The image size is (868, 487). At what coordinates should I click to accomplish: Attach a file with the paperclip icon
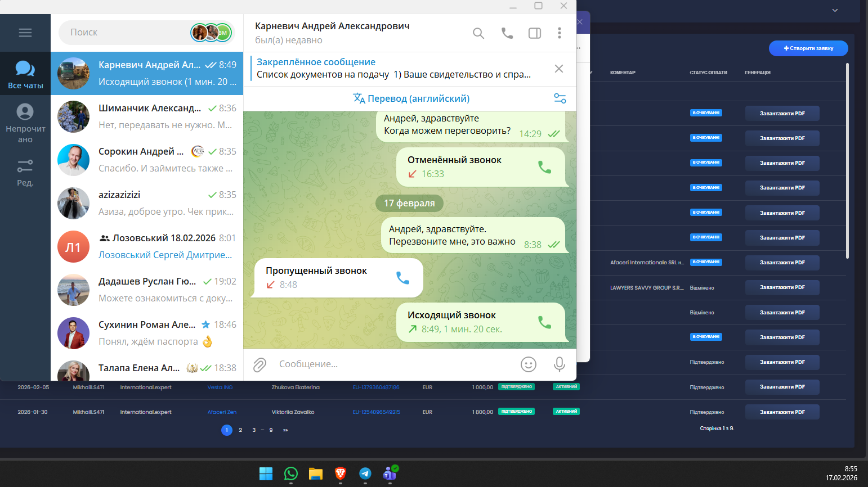click(259, 365)
